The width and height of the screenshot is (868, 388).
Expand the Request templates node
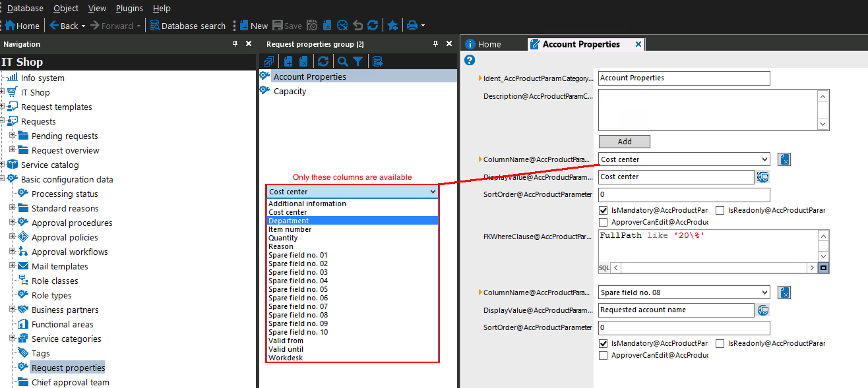tap(3, 107)
